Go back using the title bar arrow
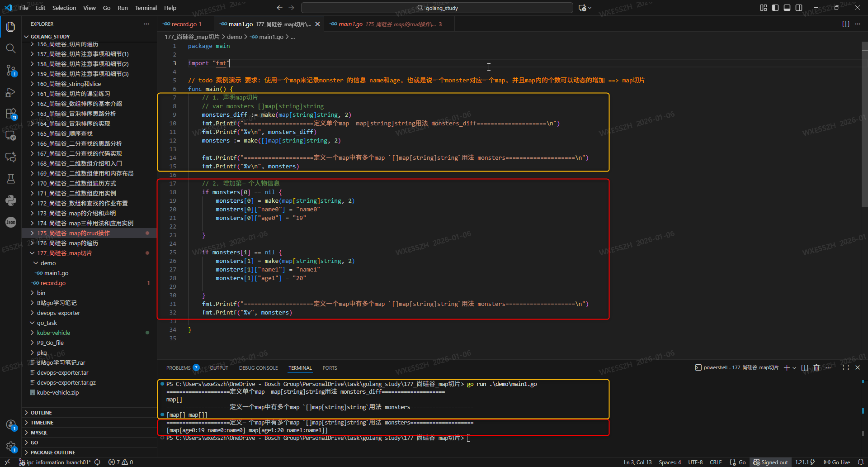 click(279, 8)
